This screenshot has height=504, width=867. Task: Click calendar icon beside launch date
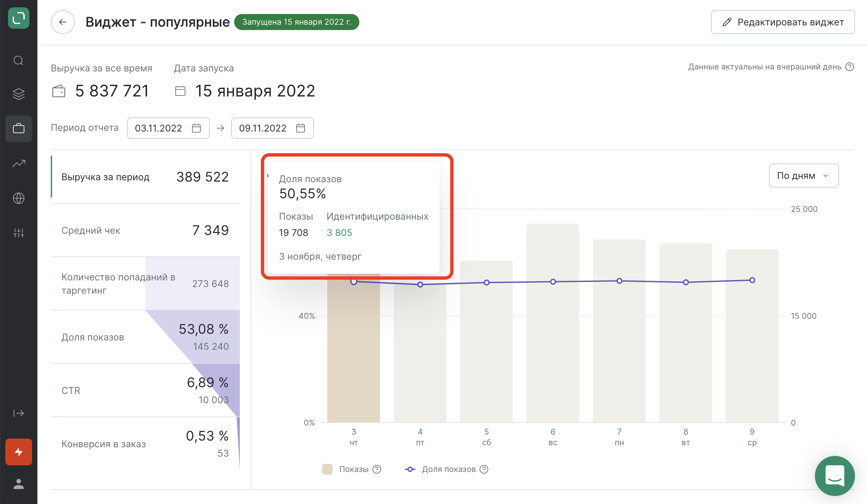coord(180,91)
